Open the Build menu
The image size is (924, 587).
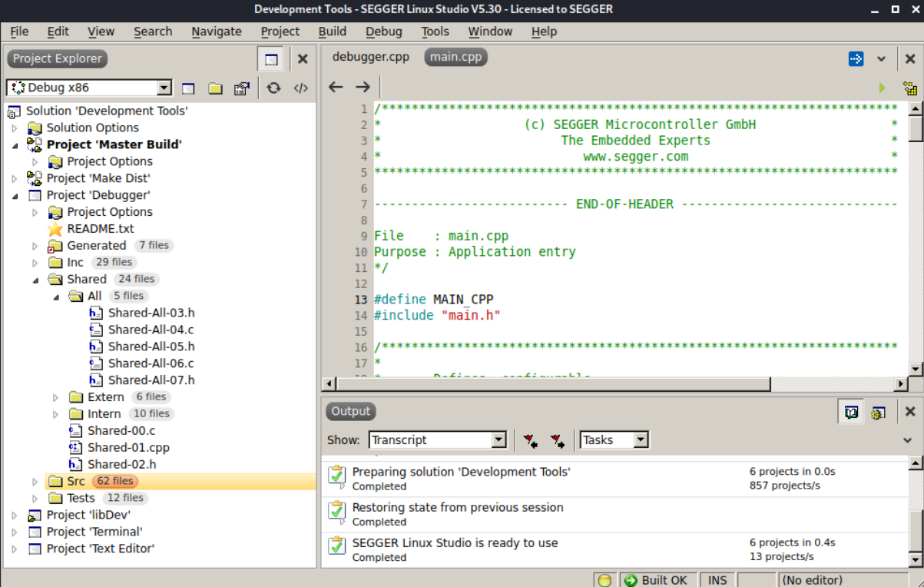click(333, 32)
